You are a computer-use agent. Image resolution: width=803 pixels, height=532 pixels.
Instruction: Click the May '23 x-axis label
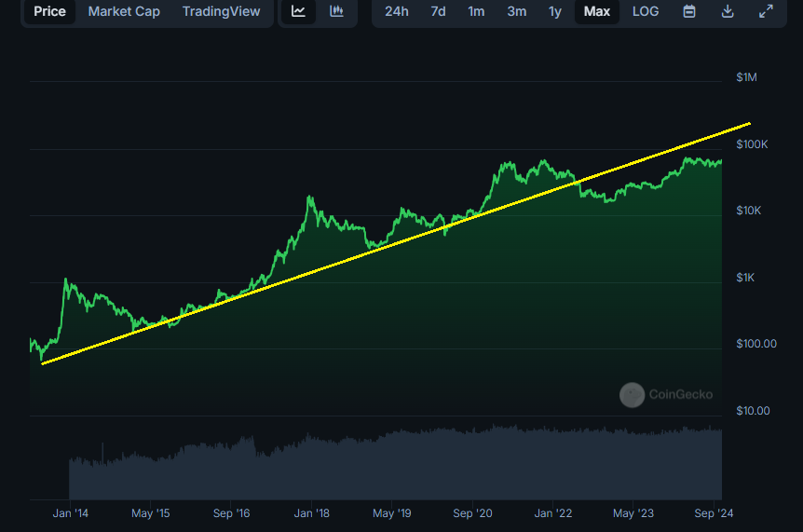(x=633, y=513)
